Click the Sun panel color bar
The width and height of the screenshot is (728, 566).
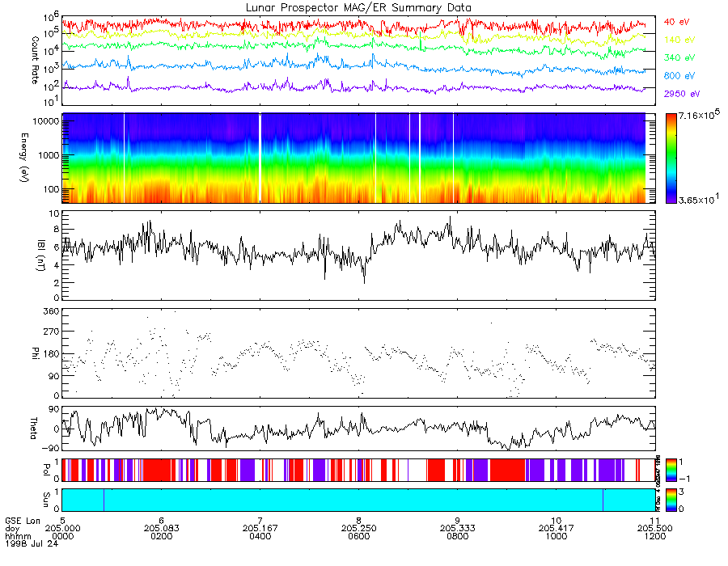tap(671, 501)
